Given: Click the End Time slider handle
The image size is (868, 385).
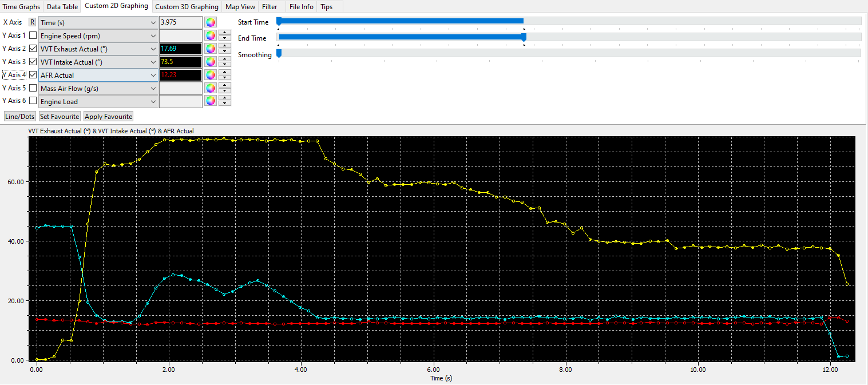Looking at the screenshot, I should tap(524, 38).
